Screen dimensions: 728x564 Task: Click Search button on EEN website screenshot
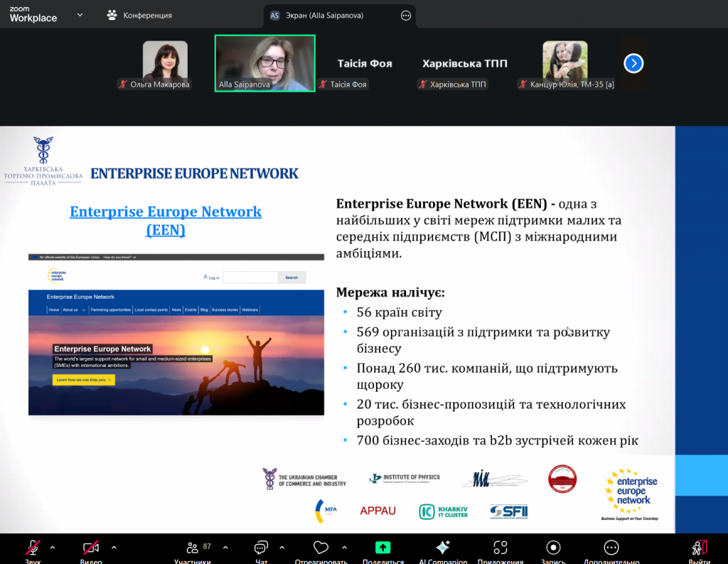pyautogui.click(x=291, y=277)
